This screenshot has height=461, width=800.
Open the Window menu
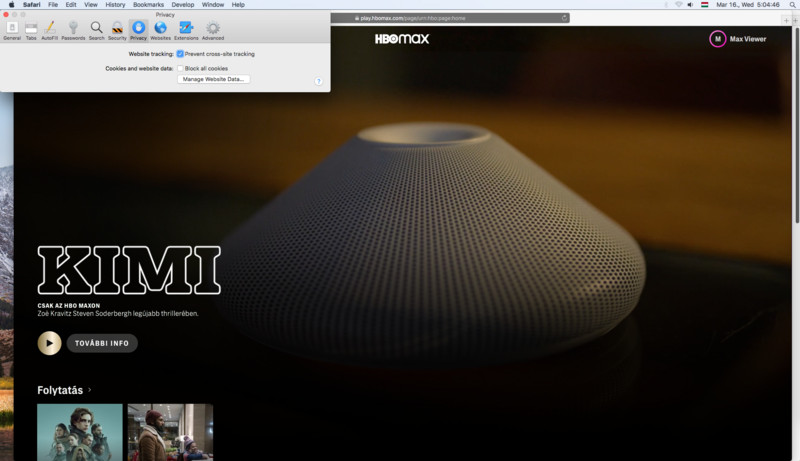click(x=213, y=5)
